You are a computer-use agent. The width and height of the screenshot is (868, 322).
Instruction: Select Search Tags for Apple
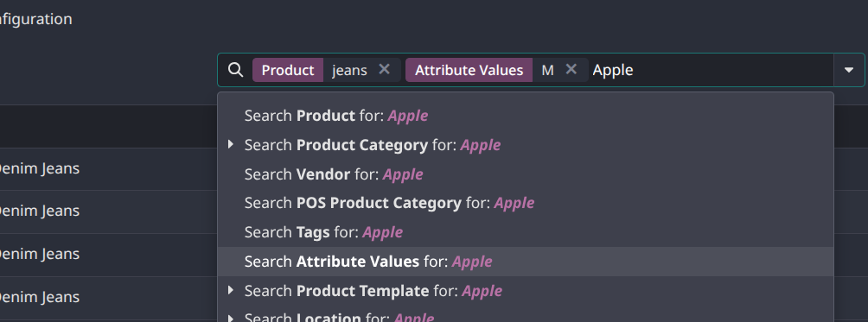click(526, 232)
